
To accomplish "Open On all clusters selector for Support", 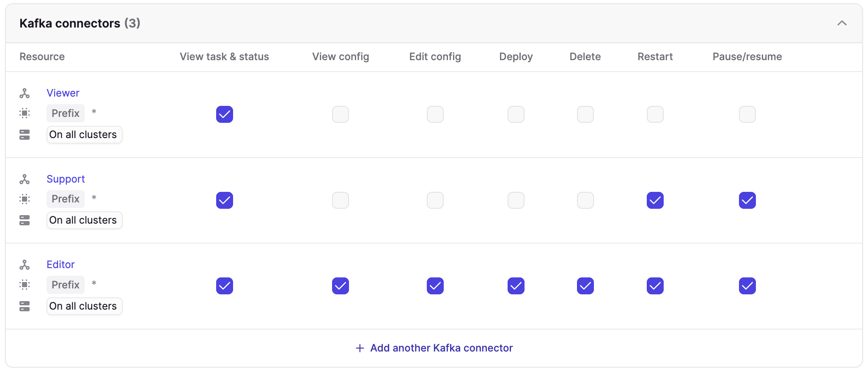I will coord(84,220).
